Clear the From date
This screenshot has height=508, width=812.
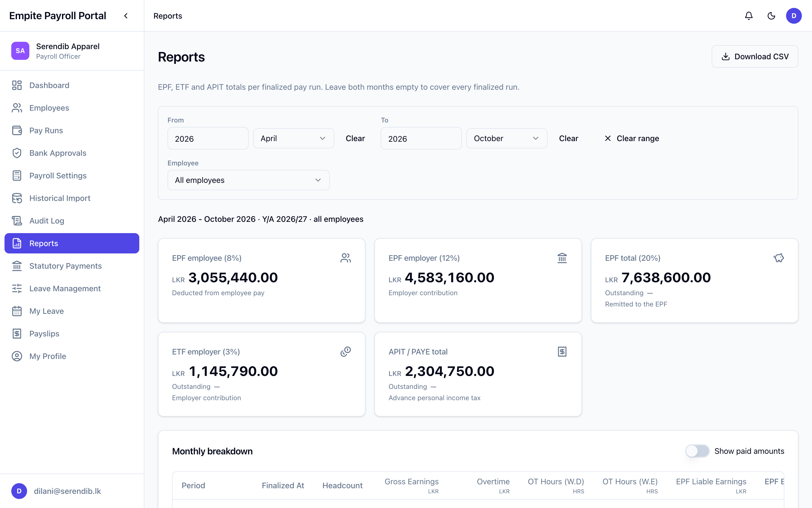[355, 138]
